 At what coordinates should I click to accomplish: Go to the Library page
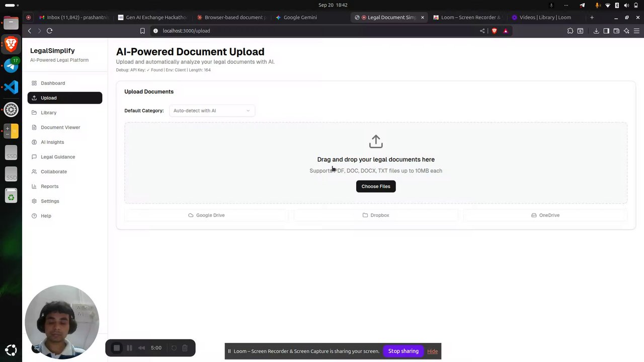[x=65, y=113]
